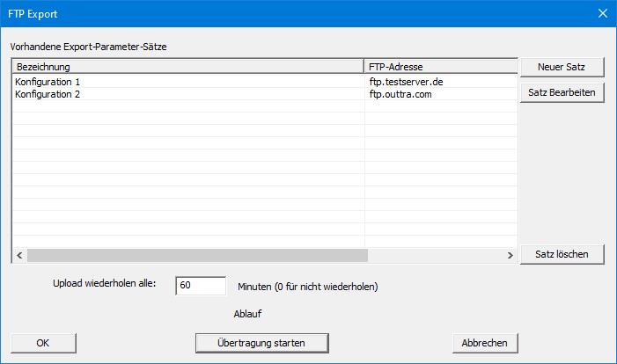Close the FTP Export dialog
This screenshot has width=617, height=364.
(x=603, y=14)
